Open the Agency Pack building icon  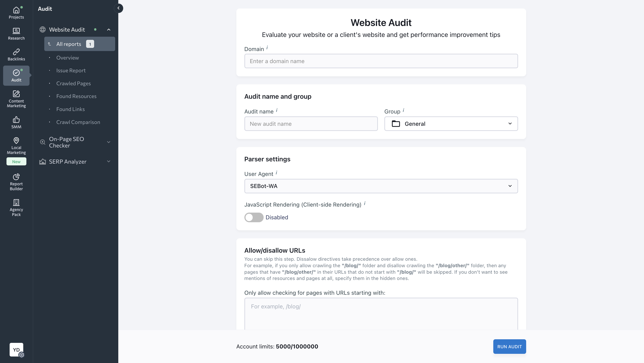(16, 202)
